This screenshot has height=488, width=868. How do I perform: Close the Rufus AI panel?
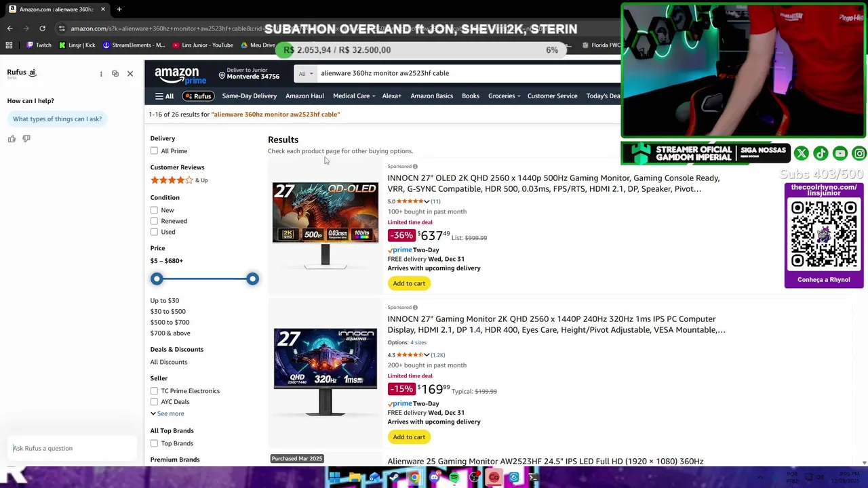pos(130,73)
